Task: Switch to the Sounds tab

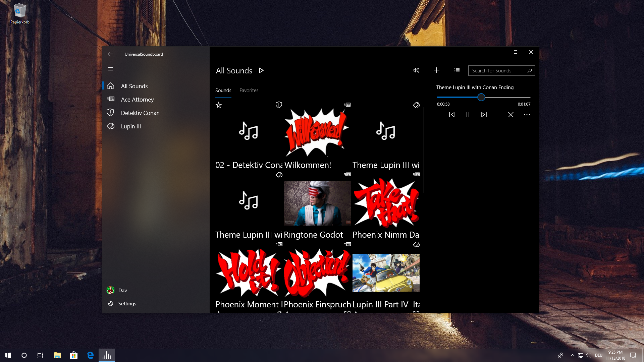Action: 223,90
